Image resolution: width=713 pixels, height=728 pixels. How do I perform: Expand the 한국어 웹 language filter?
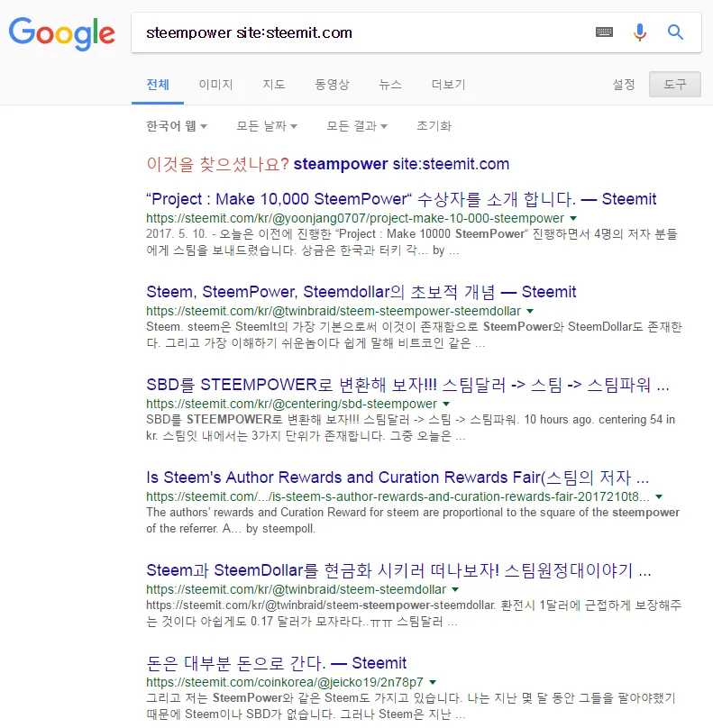(178, 126)
